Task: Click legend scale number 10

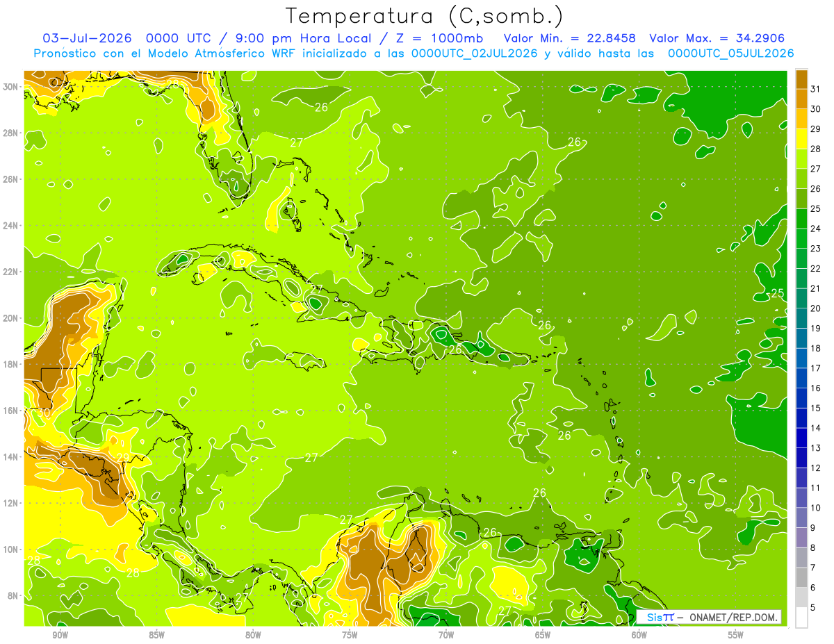Action: point(816,508)
